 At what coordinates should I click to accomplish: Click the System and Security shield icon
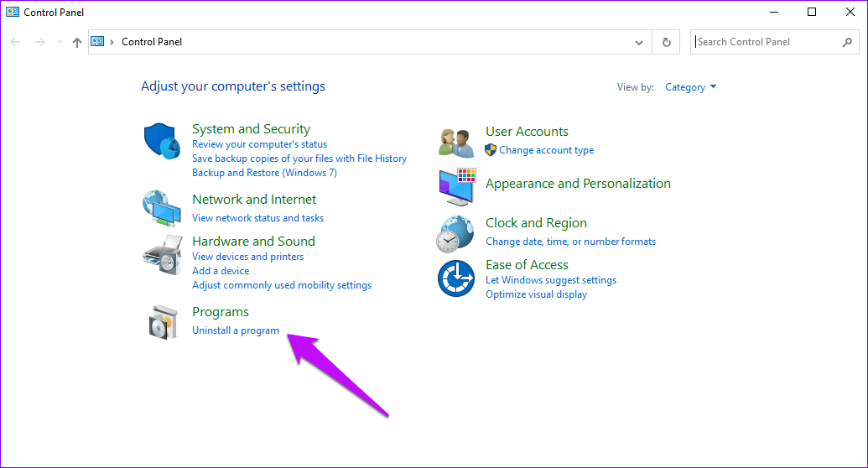(x=162, y=141)
